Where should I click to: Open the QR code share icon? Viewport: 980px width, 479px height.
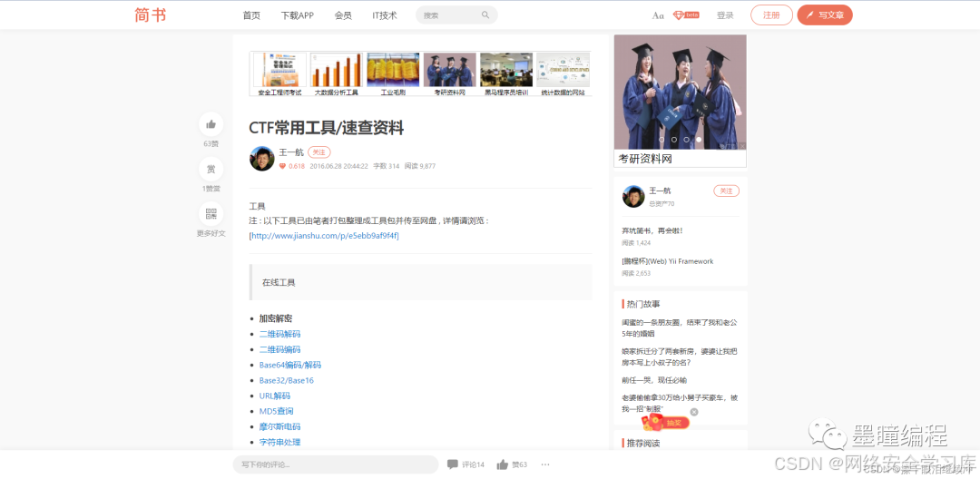coord(211,214)
